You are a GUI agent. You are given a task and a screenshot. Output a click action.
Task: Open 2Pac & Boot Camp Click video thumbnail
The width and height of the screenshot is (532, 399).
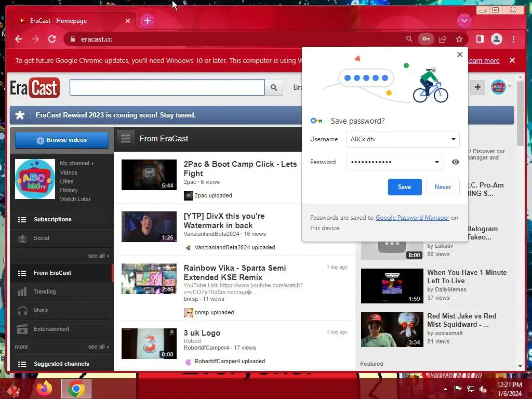(149, 175)
